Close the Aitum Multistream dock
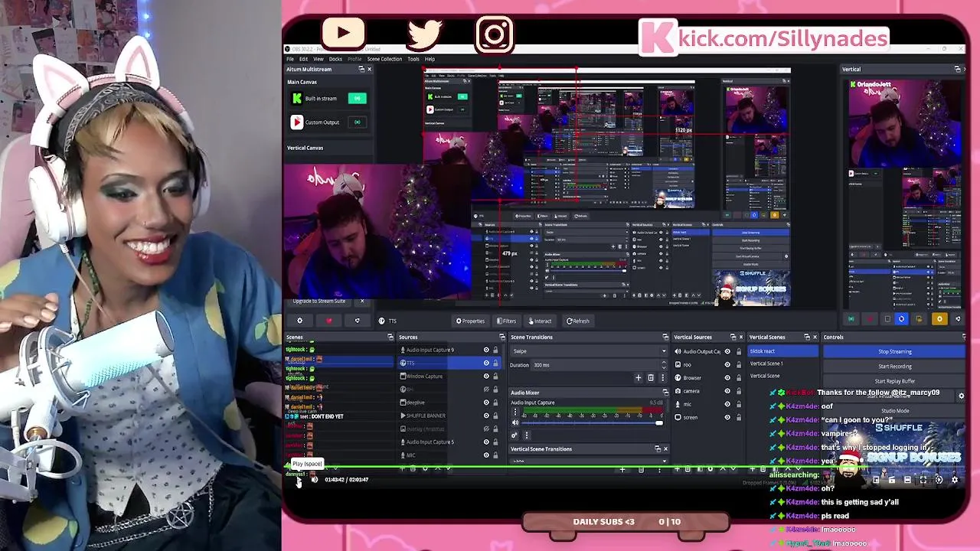Viewport: 980px width, 551px height. point(369,69)
